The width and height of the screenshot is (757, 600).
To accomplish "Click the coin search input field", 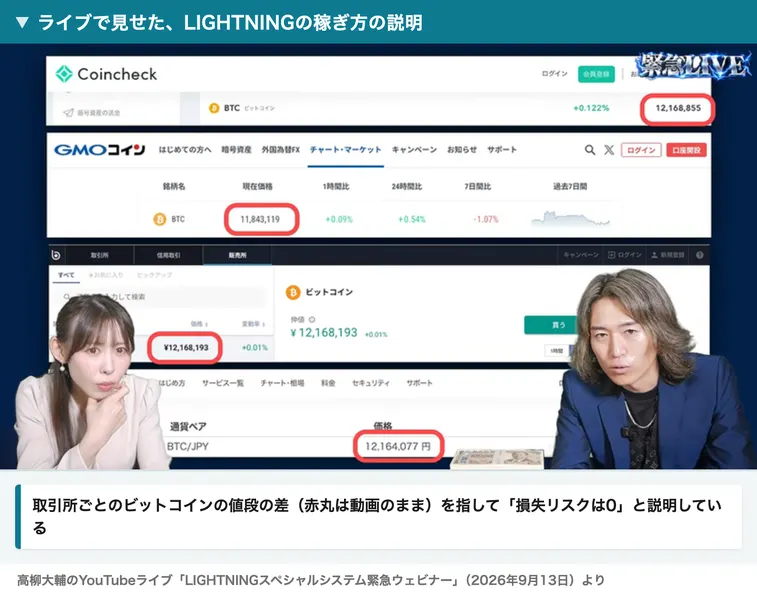I will point(159,296).
